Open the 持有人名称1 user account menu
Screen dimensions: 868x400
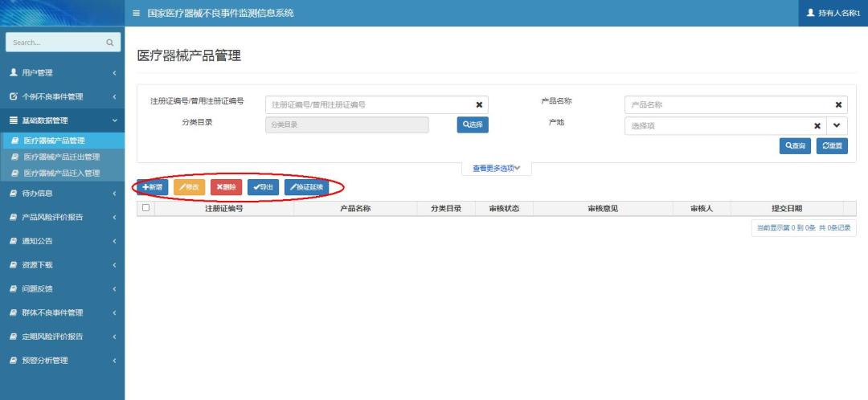coord(833,13)
